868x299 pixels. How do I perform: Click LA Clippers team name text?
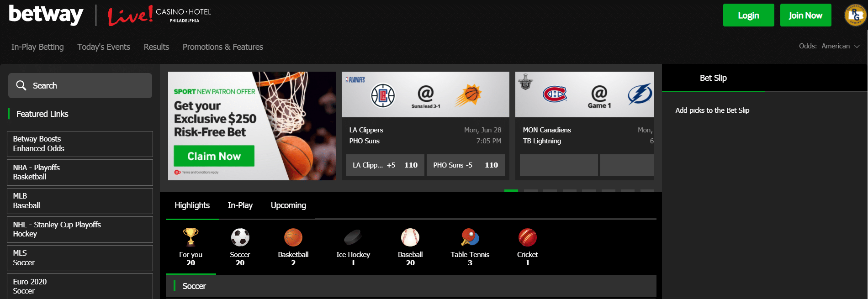click(366, 130)
